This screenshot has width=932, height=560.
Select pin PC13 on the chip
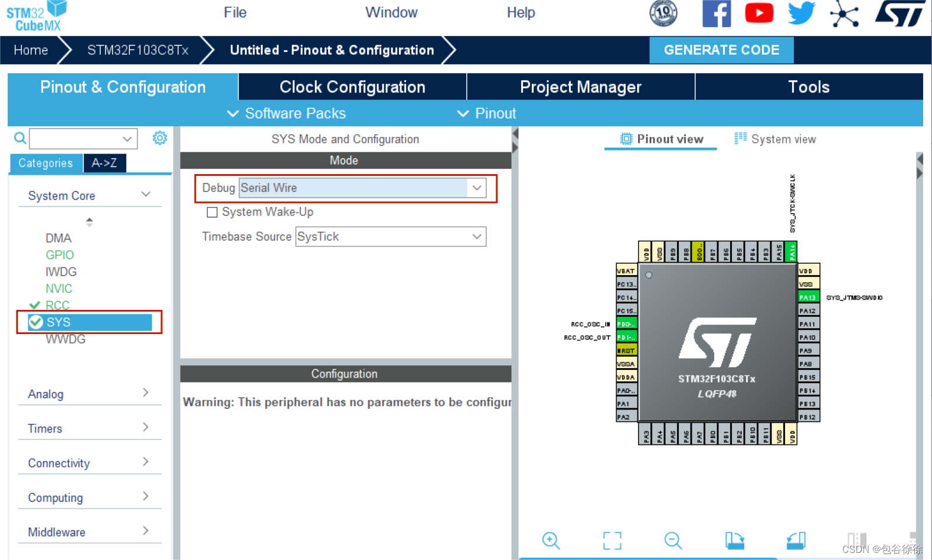pyautogui.click(x=626, y=284)
